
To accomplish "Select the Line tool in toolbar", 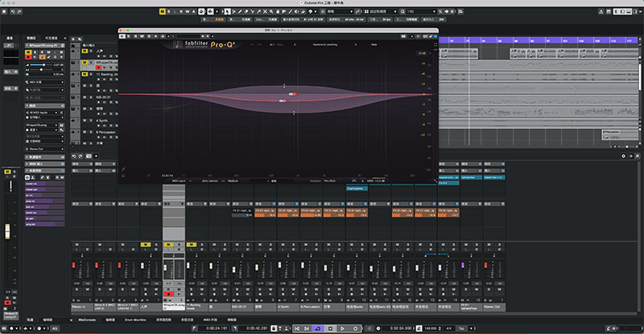I will tap(290, 11).
